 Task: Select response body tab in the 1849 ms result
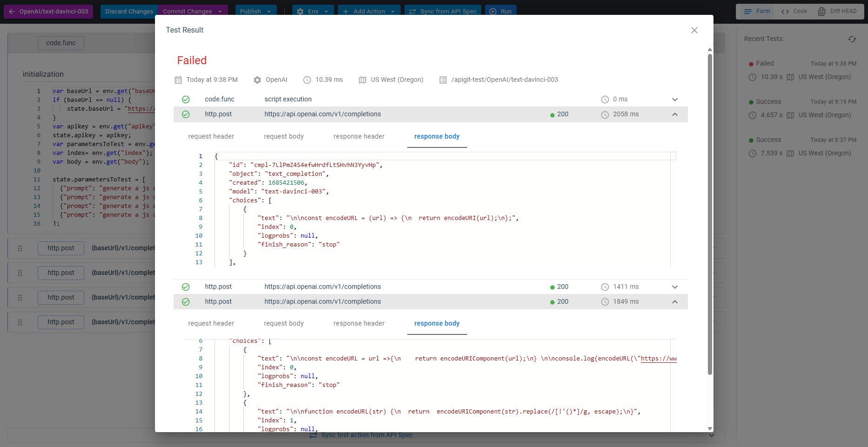(x=437, y=324)
